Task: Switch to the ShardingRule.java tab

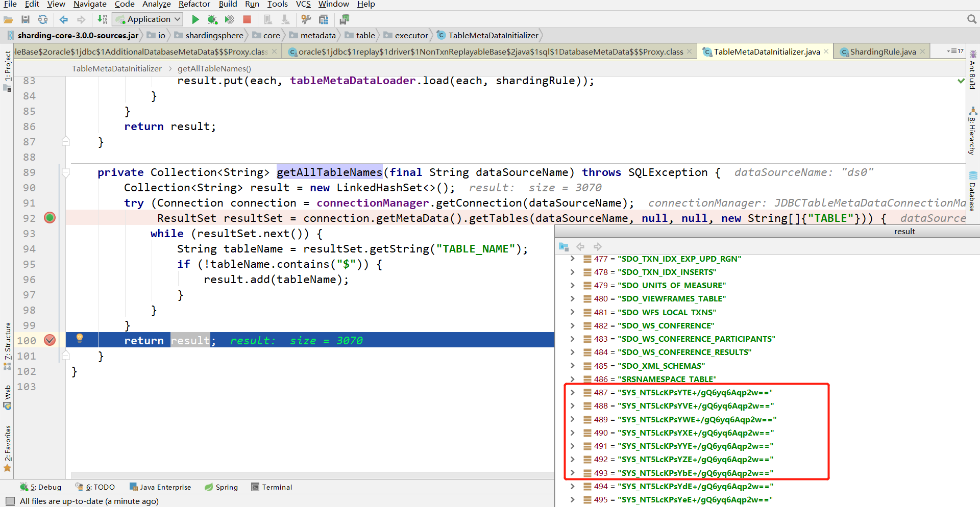Action: pos(882,51)
